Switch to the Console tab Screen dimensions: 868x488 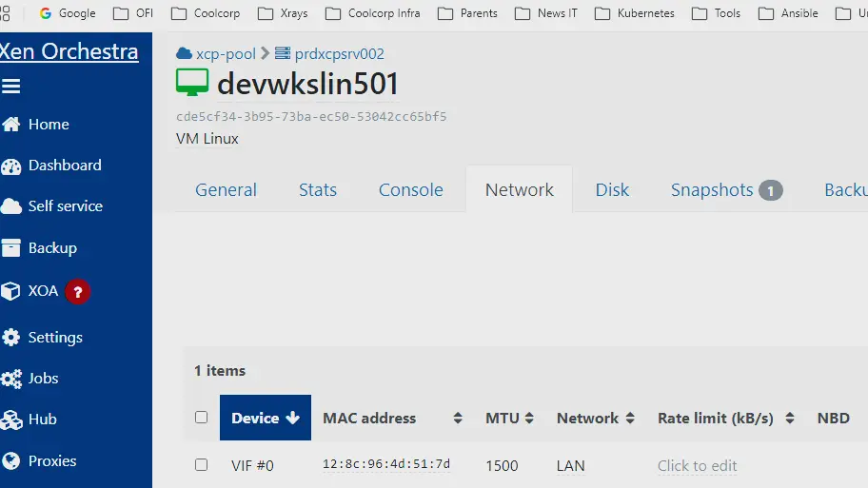[x=410, y=189]
